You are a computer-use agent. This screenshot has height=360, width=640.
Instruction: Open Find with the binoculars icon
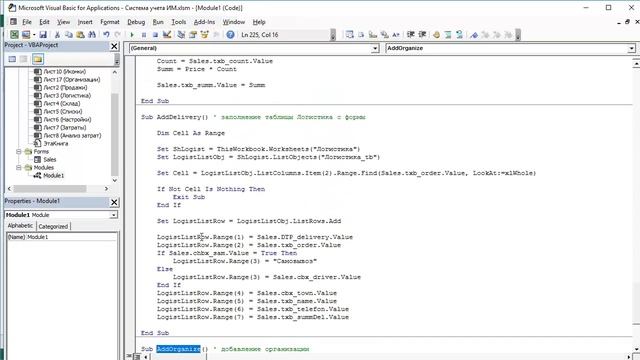92,35
